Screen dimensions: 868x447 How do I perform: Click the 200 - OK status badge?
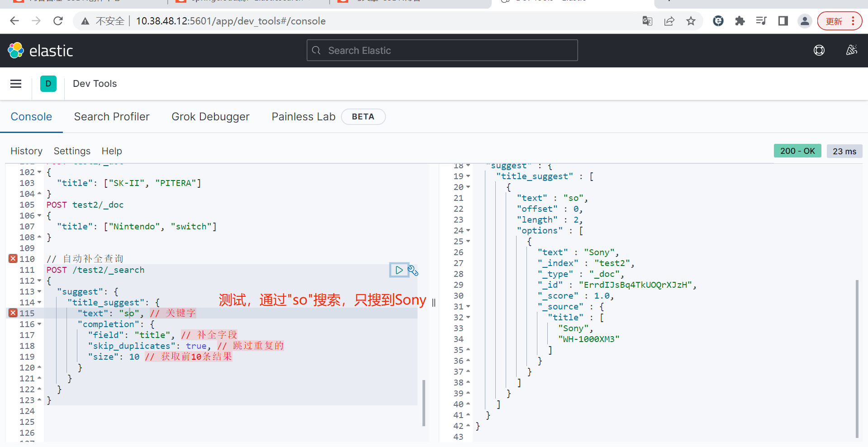coord(797,151)
